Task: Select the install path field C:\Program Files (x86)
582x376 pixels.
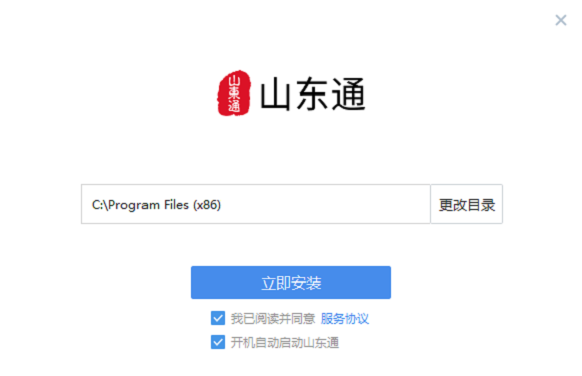Action: [x=256, y=204]
